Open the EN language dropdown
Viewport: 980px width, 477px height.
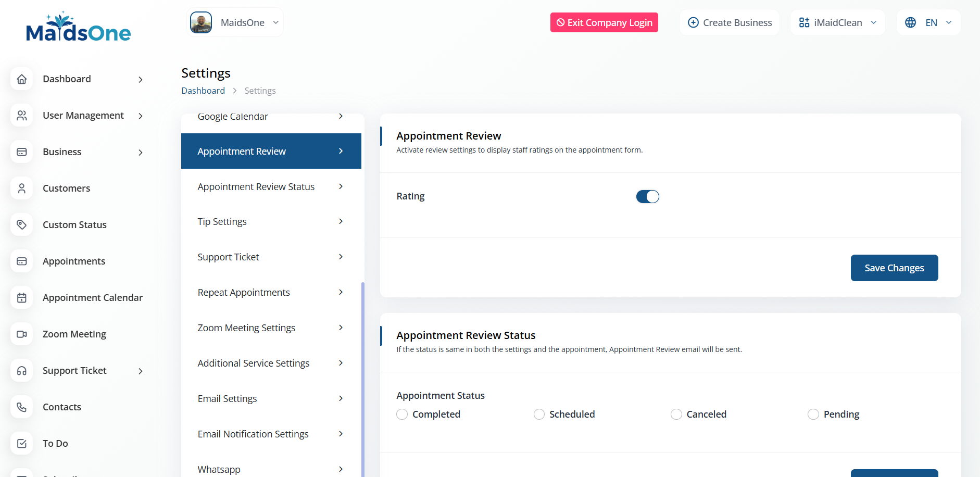tap(928, 23)
